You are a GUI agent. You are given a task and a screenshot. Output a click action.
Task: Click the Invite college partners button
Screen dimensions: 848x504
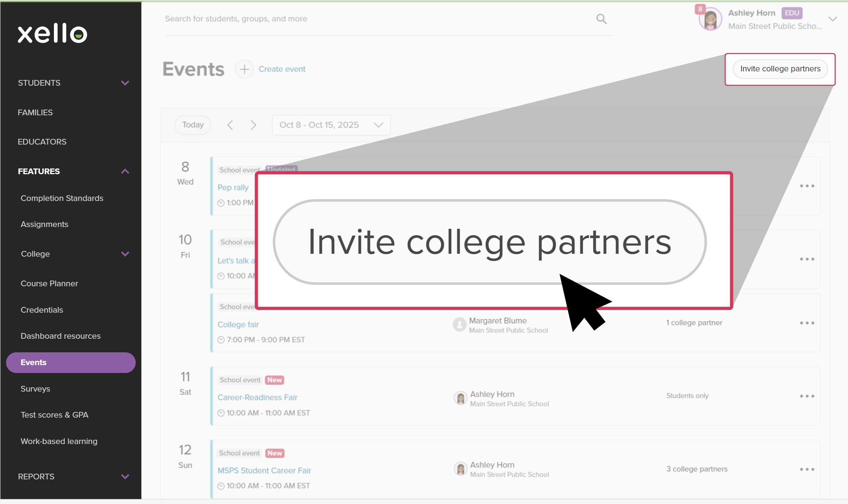coord(780,69)
